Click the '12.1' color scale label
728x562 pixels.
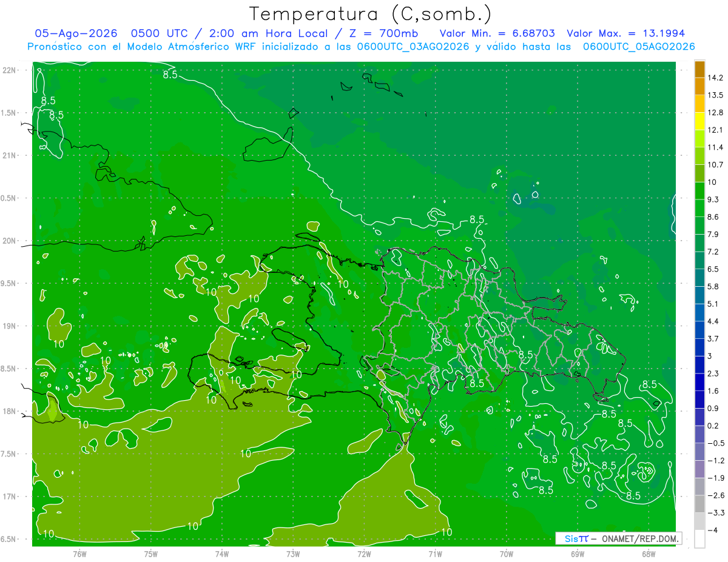pyautogui.click(x=716, y=130)
